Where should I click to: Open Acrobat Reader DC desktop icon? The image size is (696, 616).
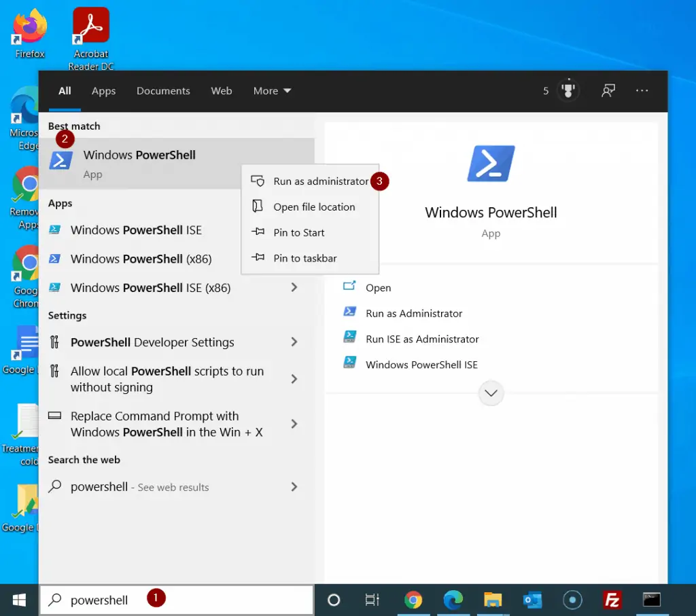[x=91, y=38]
